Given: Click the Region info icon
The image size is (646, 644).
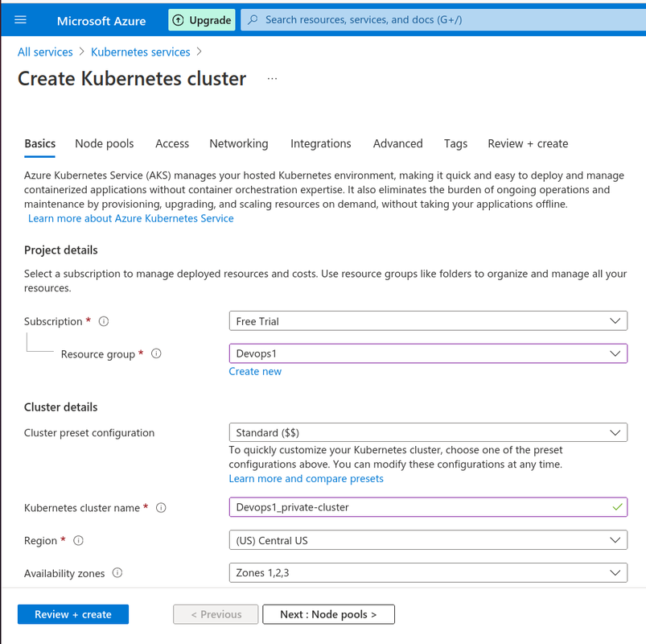Looking at the screenshot, I should (x=78, y=540).
